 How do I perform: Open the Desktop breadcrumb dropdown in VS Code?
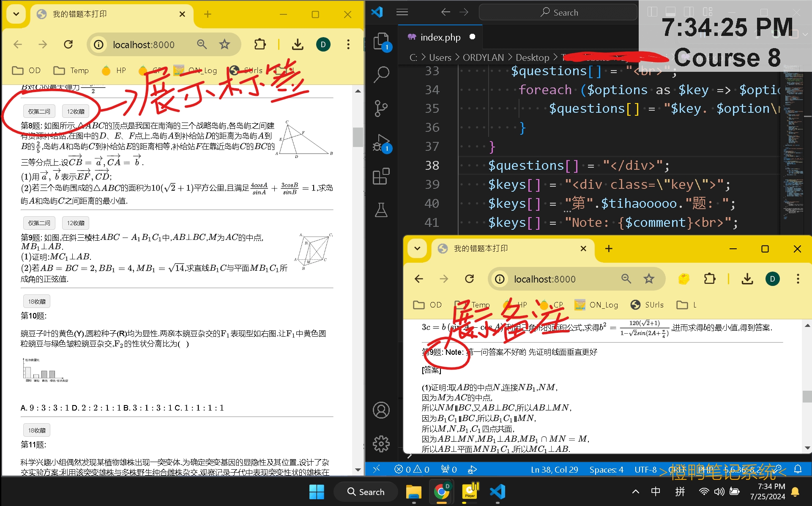click(x=532, y=57)
